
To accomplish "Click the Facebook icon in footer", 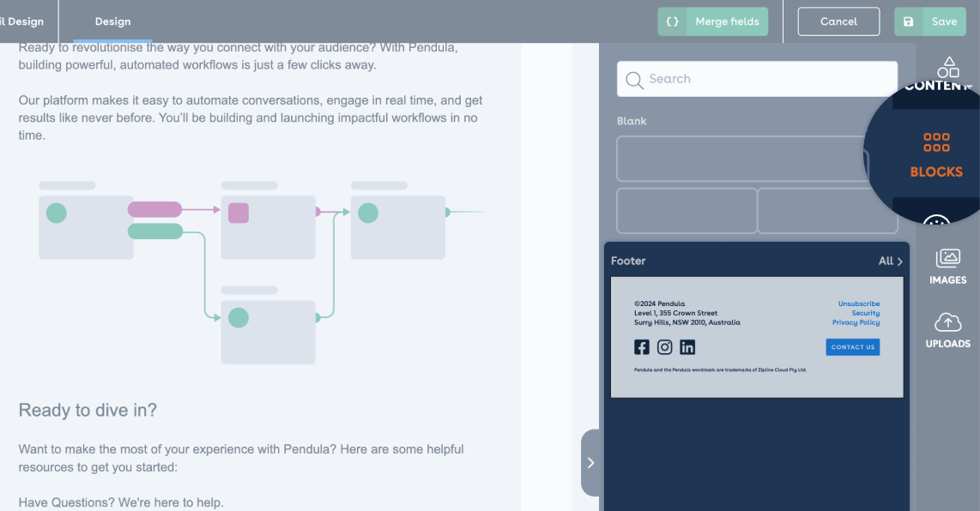I will (x=642, y=347).
